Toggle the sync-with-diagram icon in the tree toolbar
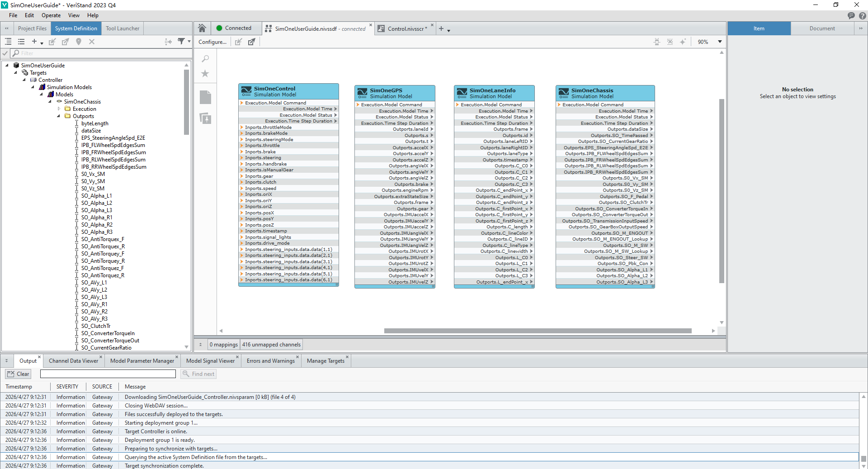The height and width of the screenshot is (469, 868). 168,42
